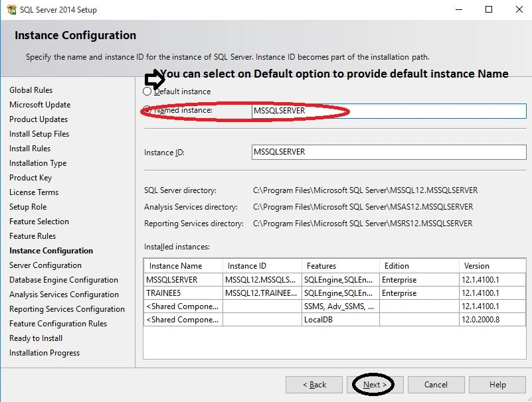Minimize the SQL Server 2014 Setup window

pyautogui.click(x=459, y=9)
